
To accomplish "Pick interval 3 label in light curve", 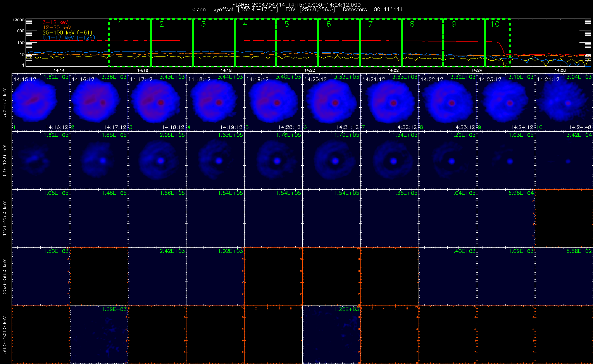I will (x=203, y=24).
